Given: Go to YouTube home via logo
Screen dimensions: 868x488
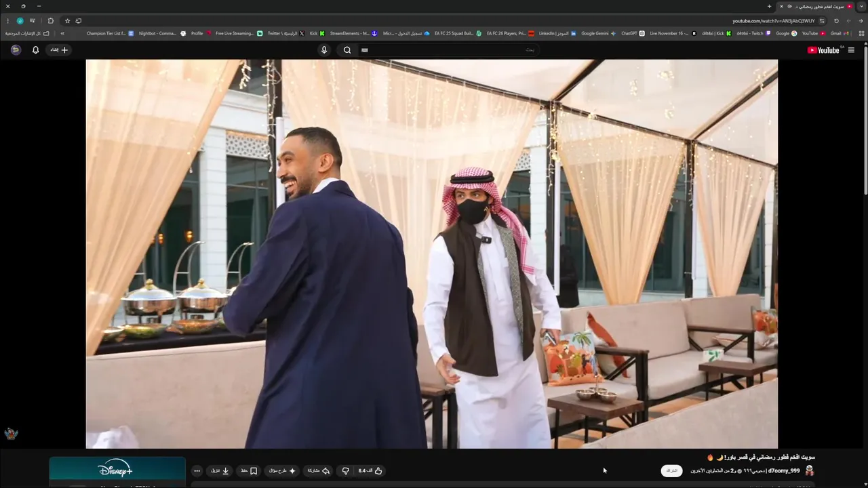Looking at the screenshot, I should click(824, 49).
